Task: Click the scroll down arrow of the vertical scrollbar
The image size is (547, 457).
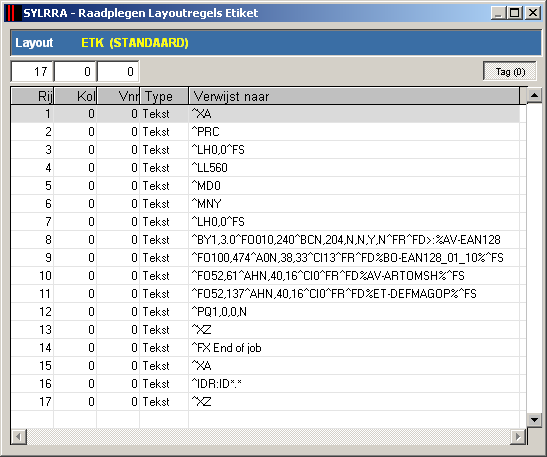Action: click(x=534, y=420)
